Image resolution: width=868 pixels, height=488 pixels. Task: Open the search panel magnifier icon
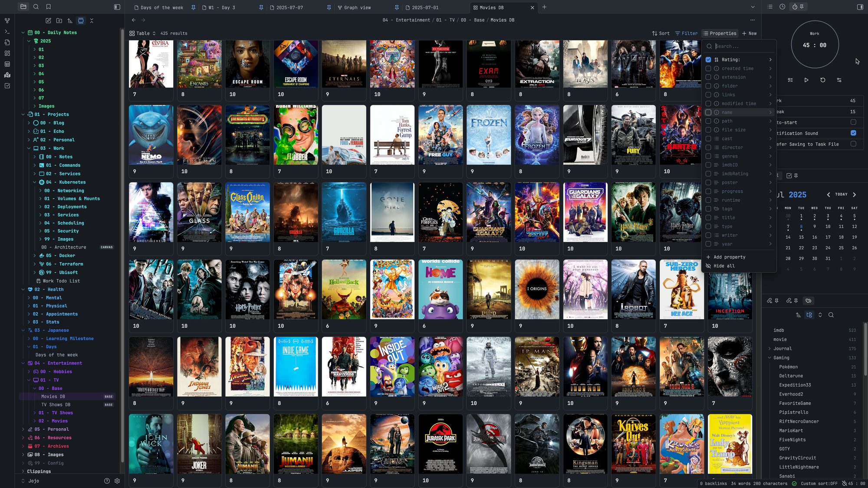pyautogui.click(x=36, y=7)
